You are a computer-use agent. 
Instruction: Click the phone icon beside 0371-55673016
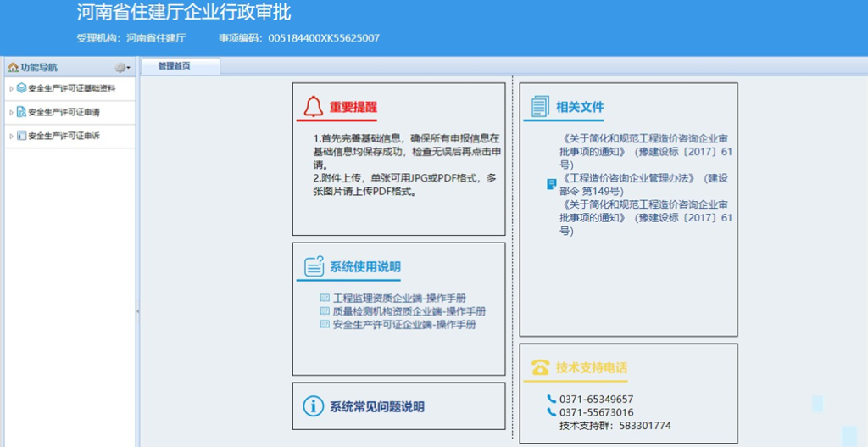click(x=551, y=412)
